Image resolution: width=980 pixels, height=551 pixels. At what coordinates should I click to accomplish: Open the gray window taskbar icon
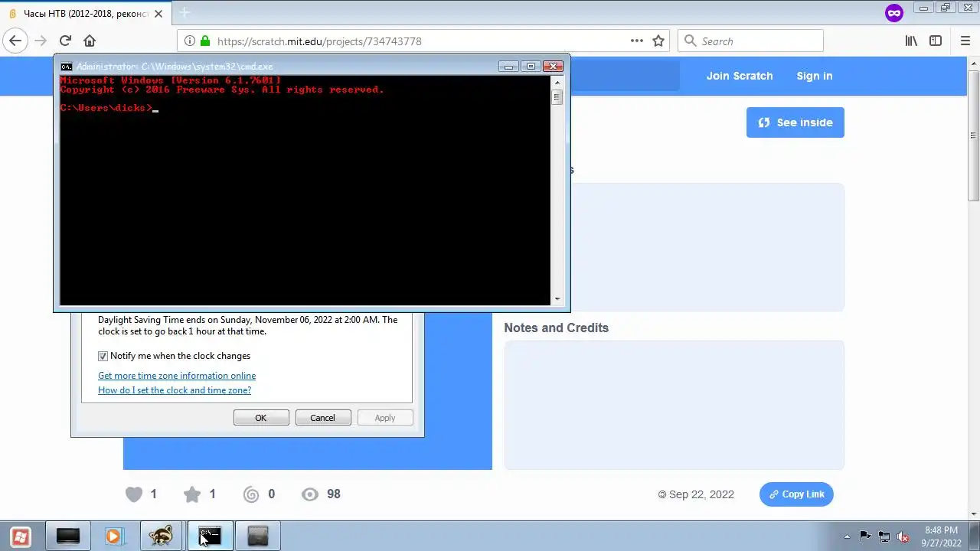click(x=258, y=536)
